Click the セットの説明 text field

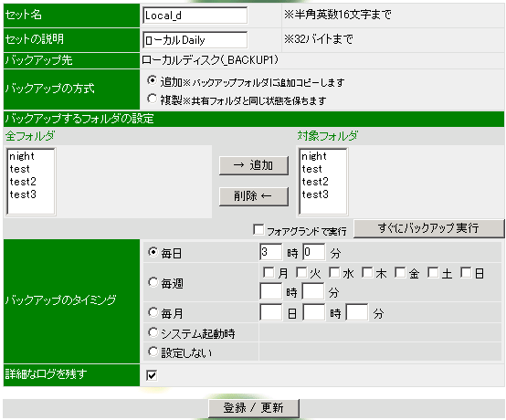tap(195, 39)
